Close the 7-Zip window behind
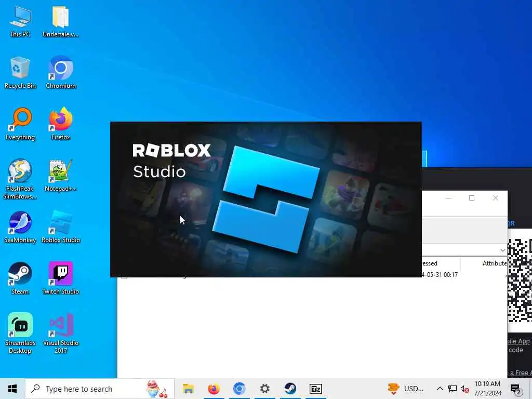532x399 pixels. click(495, 198)
